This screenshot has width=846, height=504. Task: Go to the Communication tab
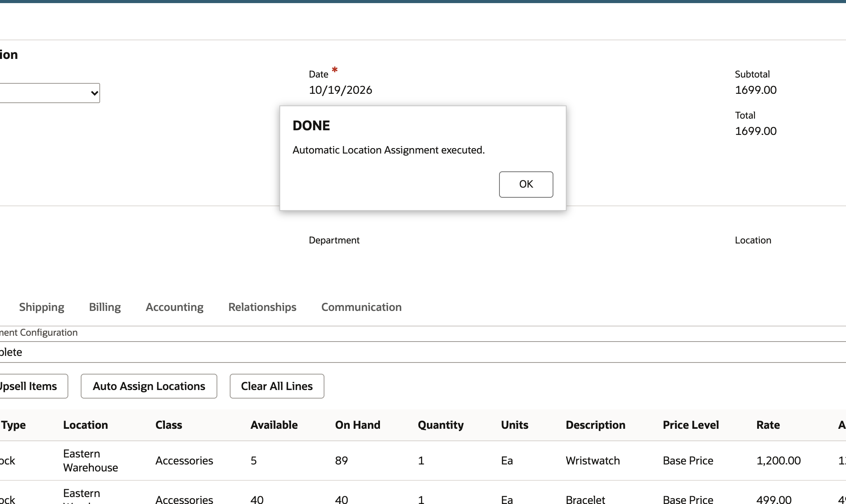coord(361,307)
